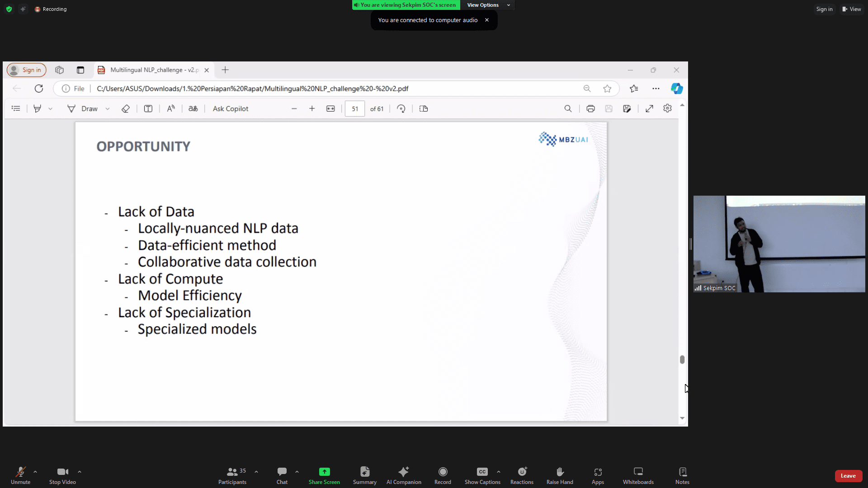Expand video options arrow next to Stop Video
868x488 pixels.
[80, 472]
